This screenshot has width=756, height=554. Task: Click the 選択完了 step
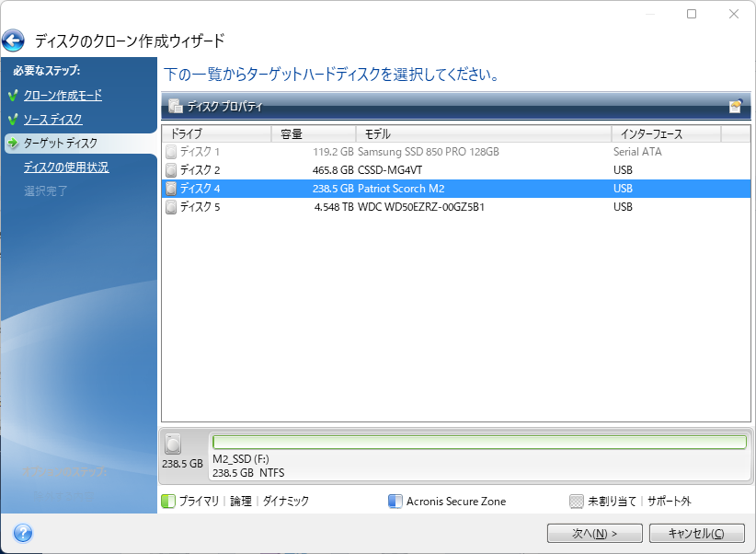tap(46, 191)
